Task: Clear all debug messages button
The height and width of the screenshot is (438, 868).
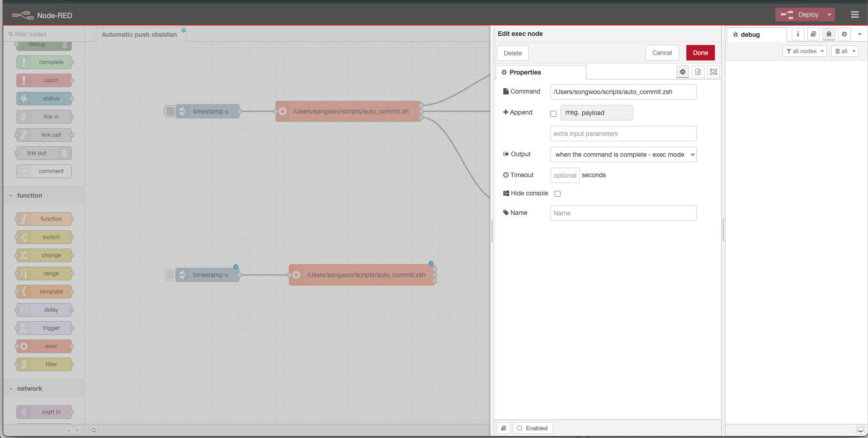Action: pos(841,51)
